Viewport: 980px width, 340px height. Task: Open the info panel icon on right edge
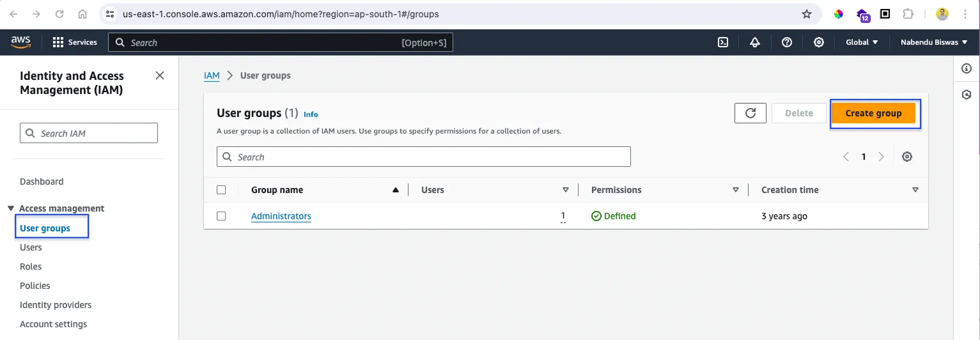tap(967, 68)
